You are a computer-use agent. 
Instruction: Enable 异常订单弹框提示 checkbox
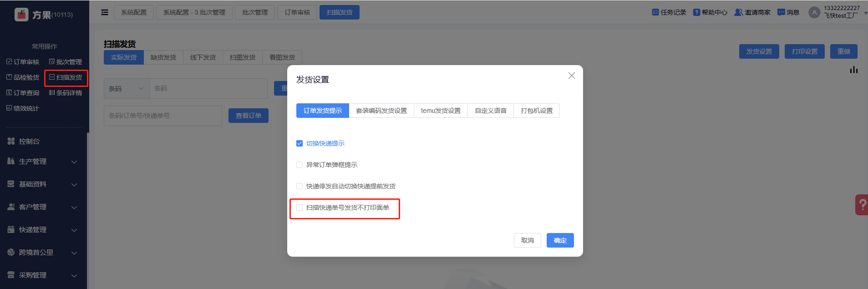pyautogui.click(x=299, y=165)
